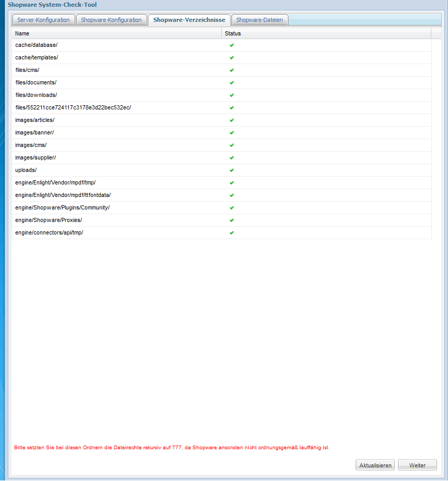
Task: Click the status checkmark for files/downloads/
Action: tap(232, 95)
